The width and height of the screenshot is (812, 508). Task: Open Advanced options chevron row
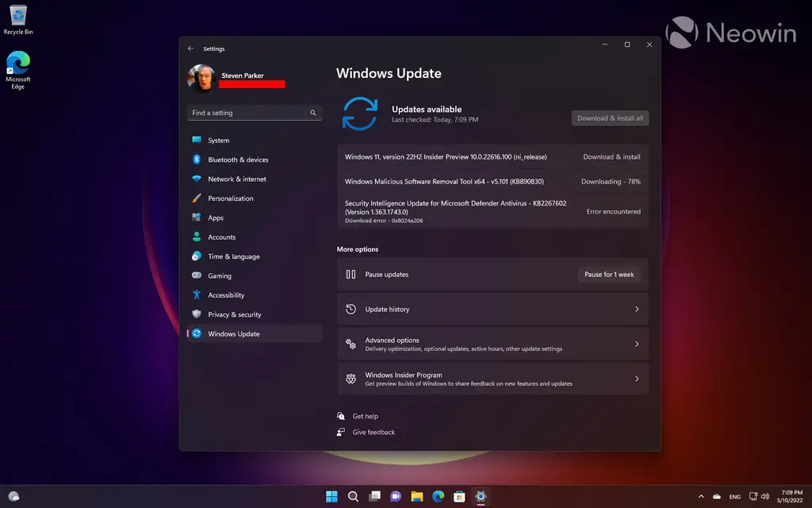pos(492,344)
